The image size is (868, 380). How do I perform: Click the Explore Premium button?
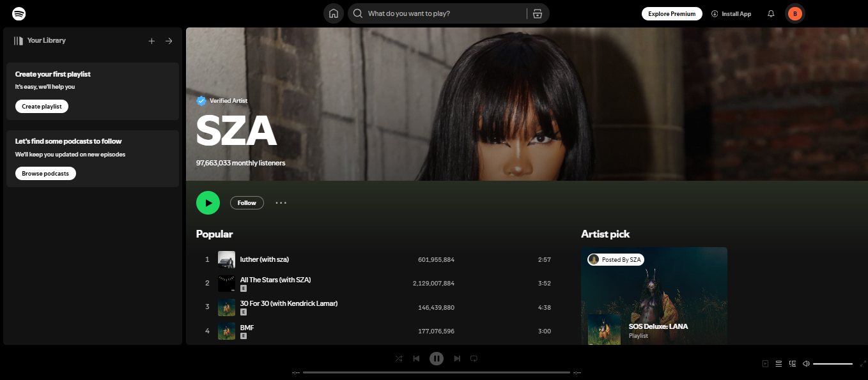(x=672, y=13)
